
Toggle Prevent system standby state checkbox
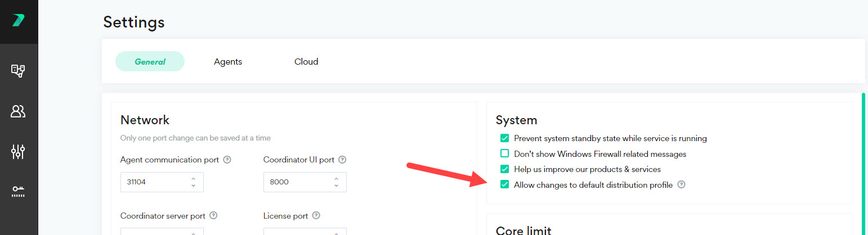(x=504, y=138)
